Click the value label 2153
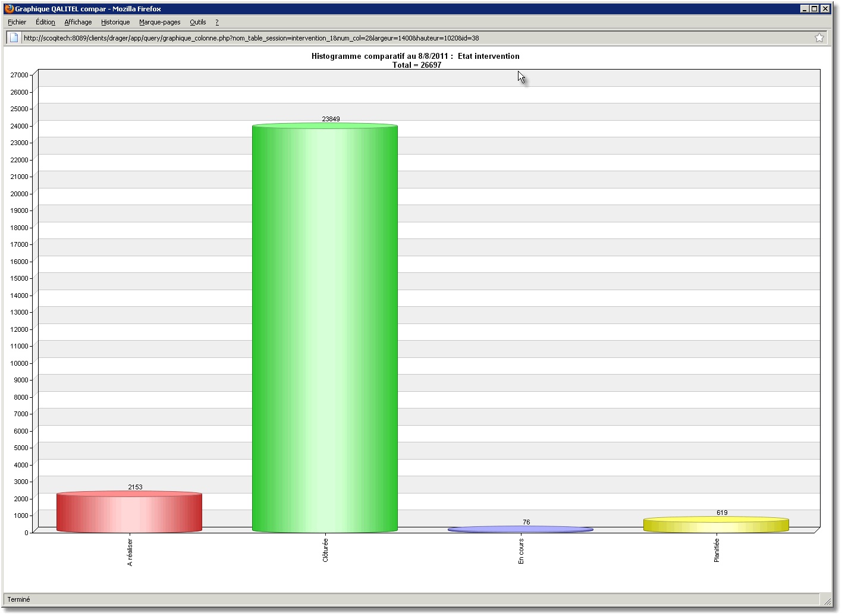The height and width of the screenshot is (616, 842). 135,487
